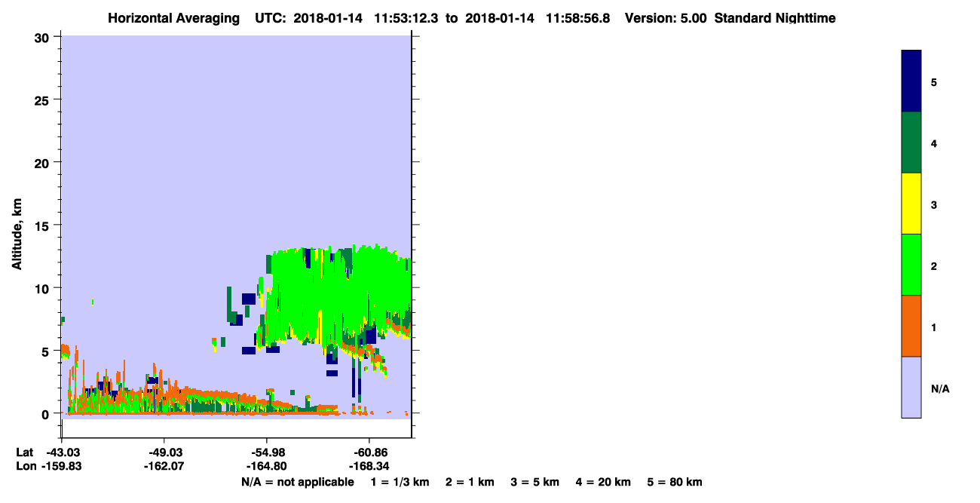Click the longitude value '-162.07'

164,466
